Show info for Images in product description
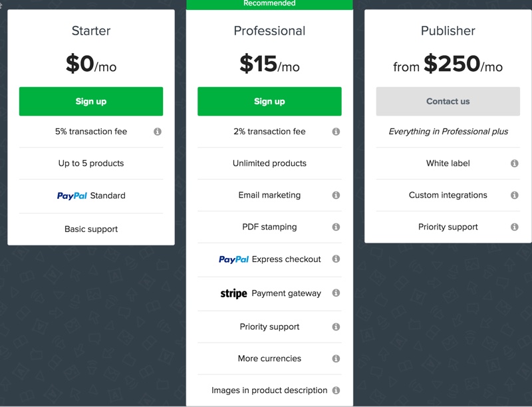Viewport: 532px width, 407px height. (x=336, y=390)
